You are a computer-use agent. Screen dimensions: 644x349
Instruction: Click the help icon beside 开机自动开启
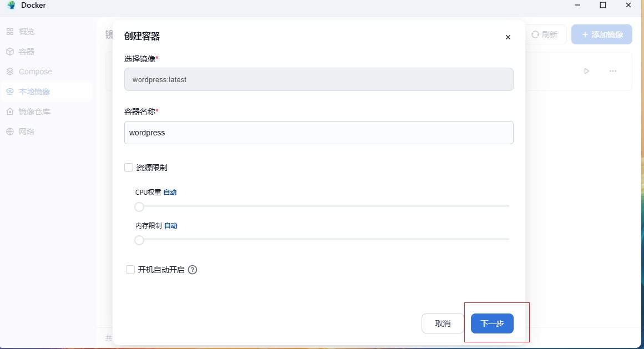[x=192, y=270]
